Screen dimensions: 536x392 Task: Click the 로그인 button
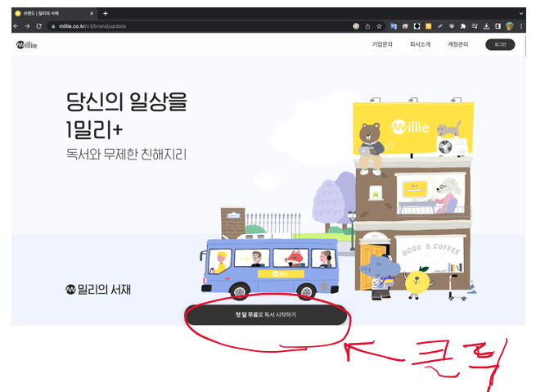click(500, 44)
